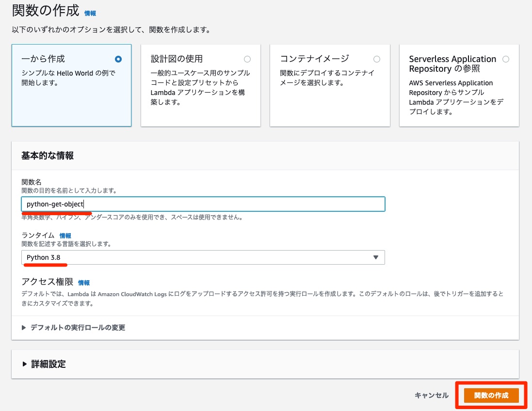532x411 pixels.
Task: Select the 一から作成 radio button
Action: pyautogui.click(x=118, y=59)
